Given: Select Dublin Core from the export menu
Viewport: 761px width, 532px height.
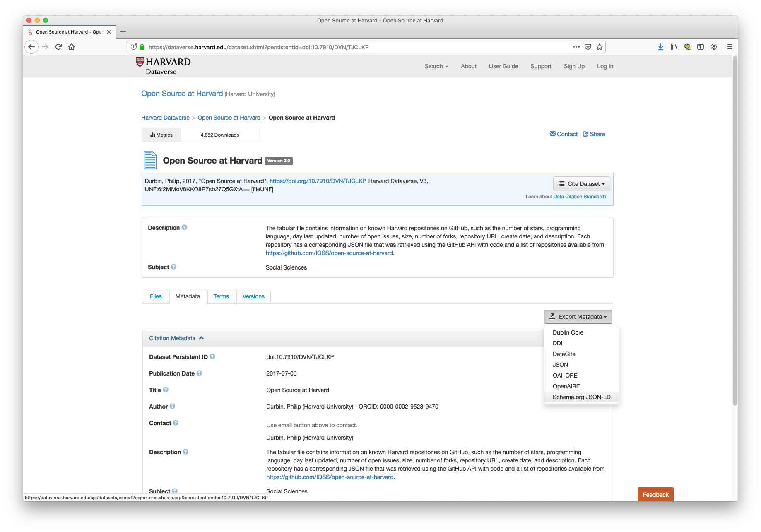Looking at the screenshot, I should click(x=568, y=332).
